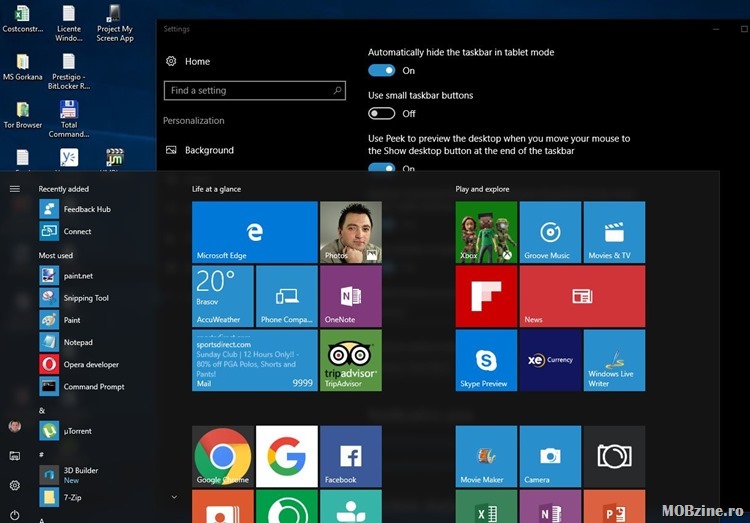Open the Microsoft Edge tile
Image resolution: width=750 pixels, height=523 pixels.
(x=254, y=232)
